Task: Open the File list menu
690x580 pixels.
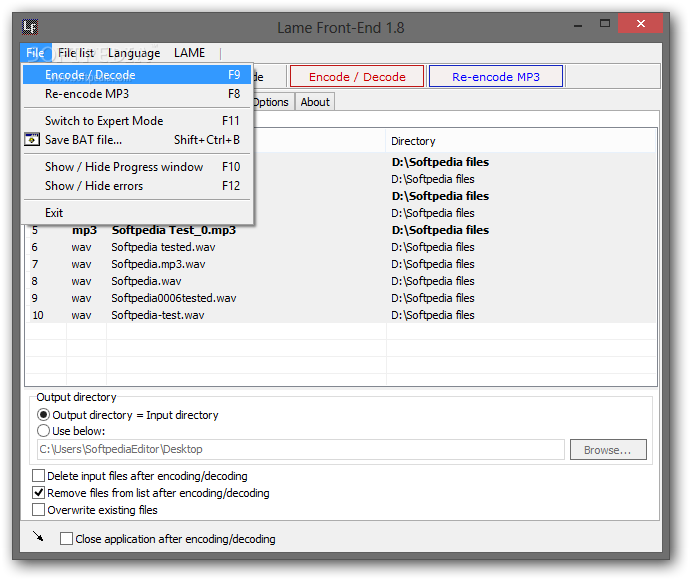Action: coord(76,53)
